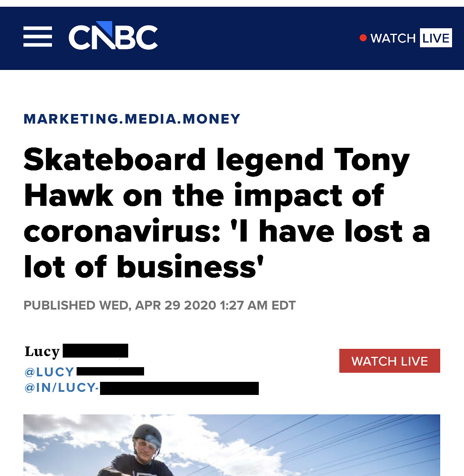464x476 pixels.
Task: Open the Marketing.Media.Money section link
Action: (132, 119)
